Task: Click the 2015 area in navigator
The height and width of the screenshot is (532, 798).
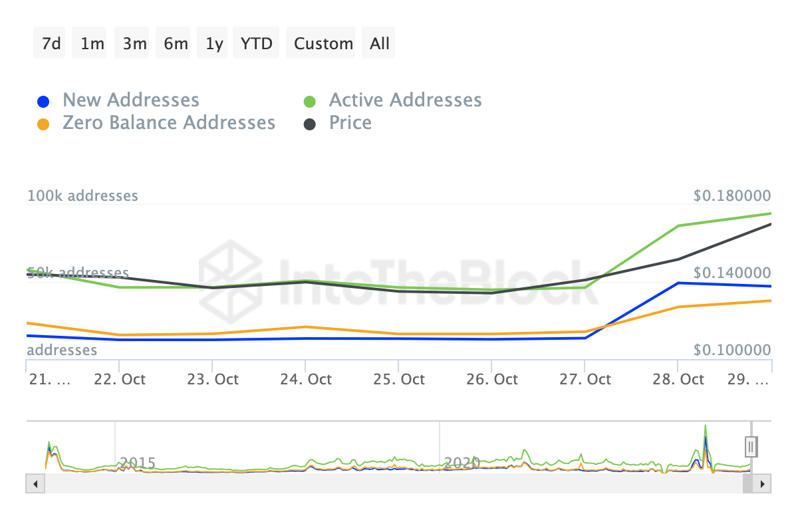Action: 138,462
